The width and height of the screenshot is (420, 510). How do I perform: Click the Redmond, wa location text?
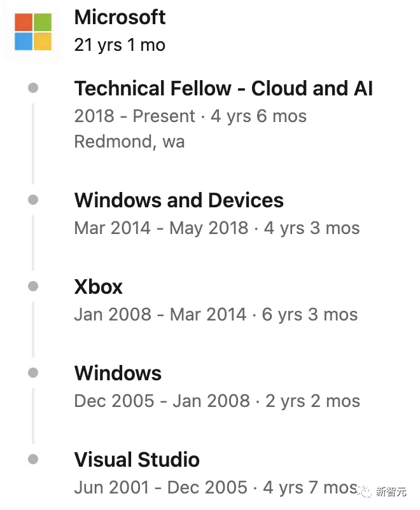coord(129,142)
